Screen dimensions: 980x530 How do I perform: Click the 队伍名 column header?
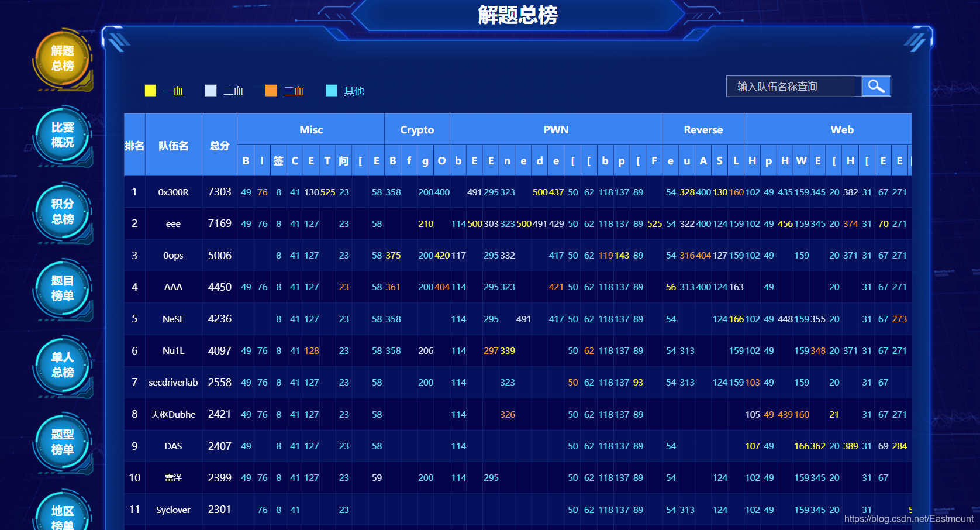[x=174, y=145]
